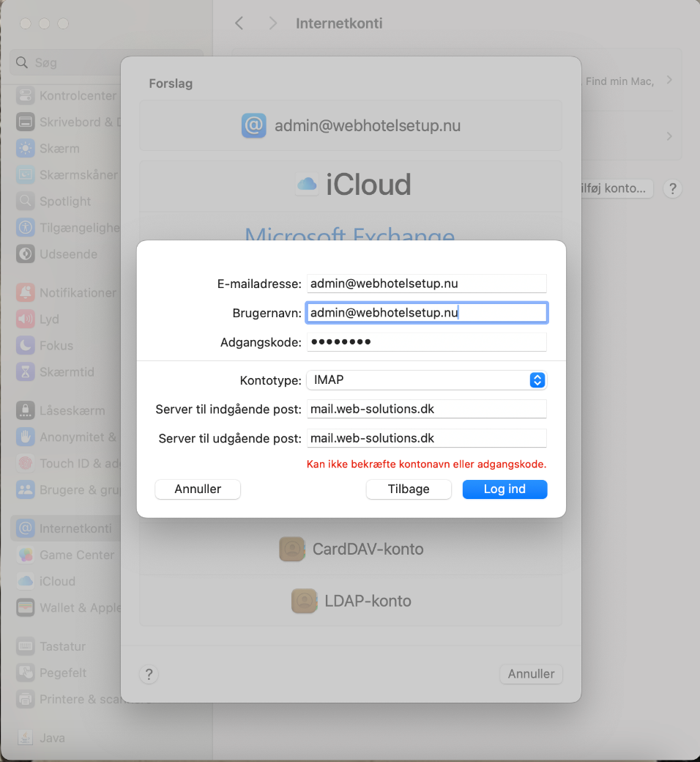
Task: Click the red close window button
Action: [25, 23]
